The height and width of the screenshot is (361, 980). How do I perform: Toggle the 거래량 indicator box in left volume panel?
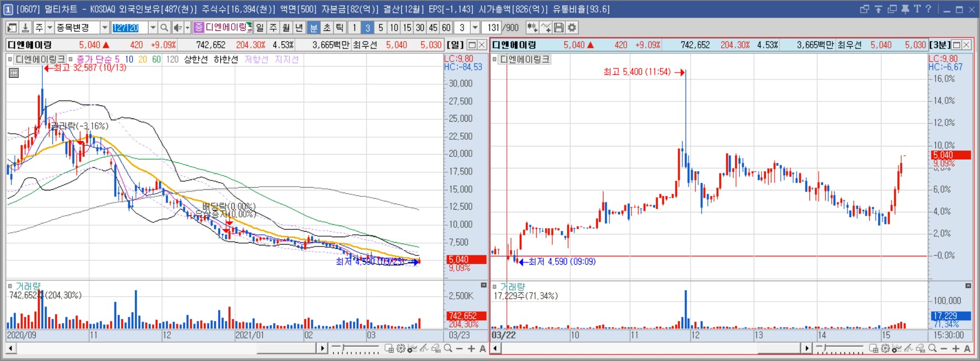(10, 286)
